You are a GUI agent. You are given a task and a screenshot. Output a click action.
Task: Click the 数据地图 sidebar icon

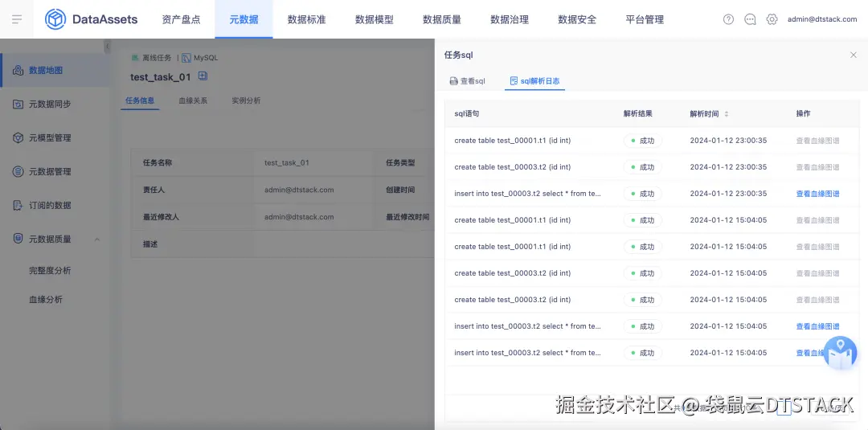click(x=18, y=70)
